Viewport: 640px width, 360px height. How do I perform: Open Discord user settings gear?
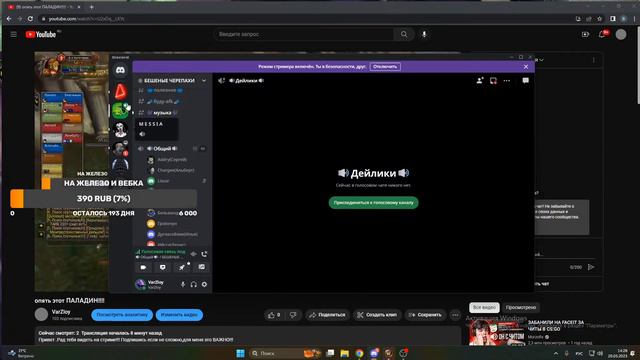(204, 284)
